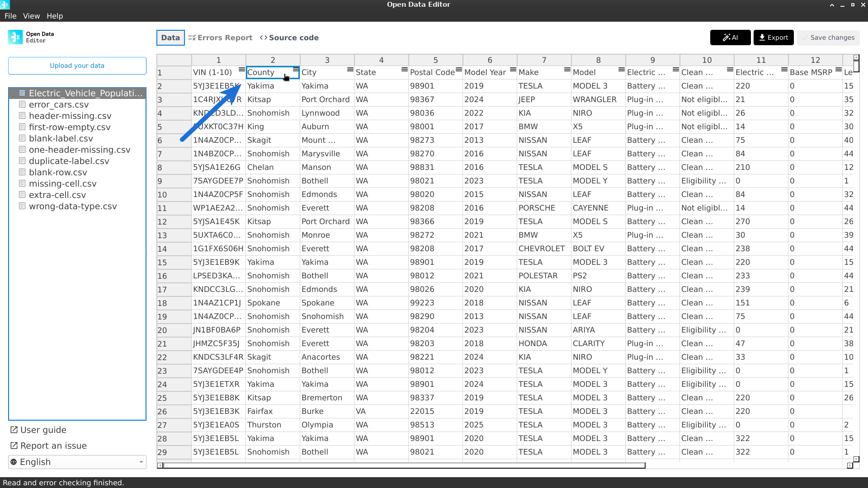Click the Upload your data button
Viewport: 868px width, 488px height.
[x=77, y=66]
